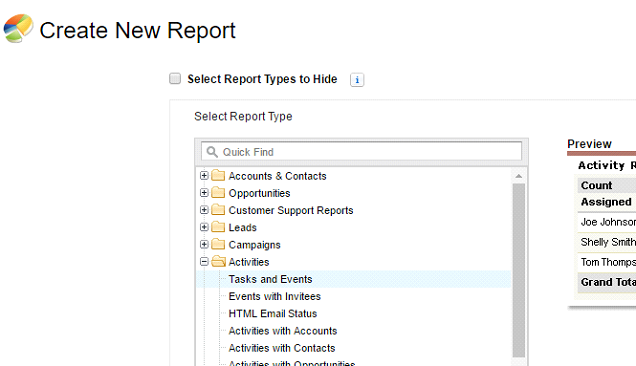Open the Opportunities folder label
Screen dimensions: 636x366
coord(259,194)
